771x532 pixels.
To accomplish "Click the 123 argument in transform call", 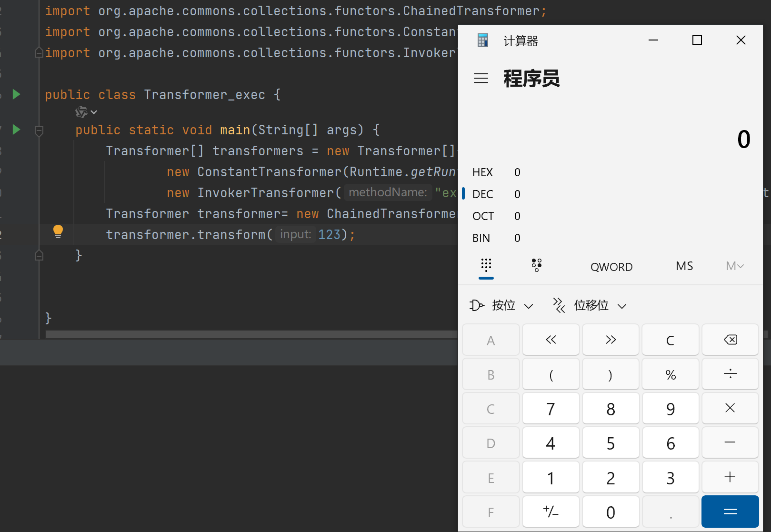I will tap(330, 234).
